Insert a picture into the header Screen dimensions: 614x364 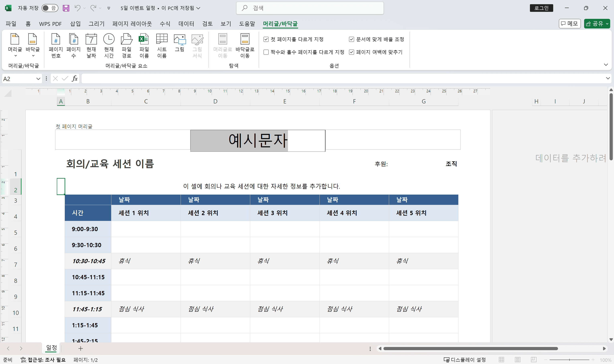click(x=179, y=45)
